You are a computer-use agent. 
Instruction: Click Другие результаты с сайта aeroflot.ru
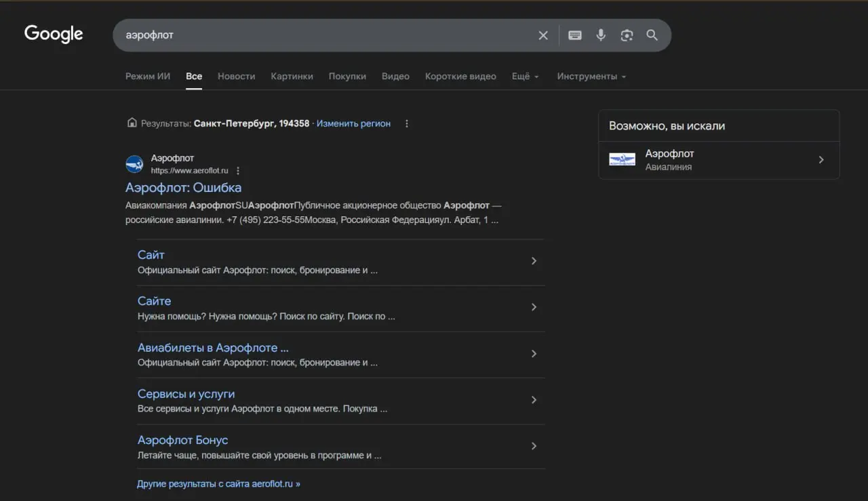218,484
